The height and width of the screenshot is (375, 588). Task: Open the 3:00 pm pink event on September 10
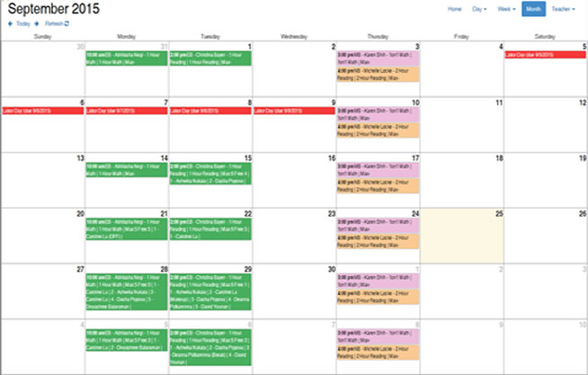pyautogui.click(x=378, y=114)
